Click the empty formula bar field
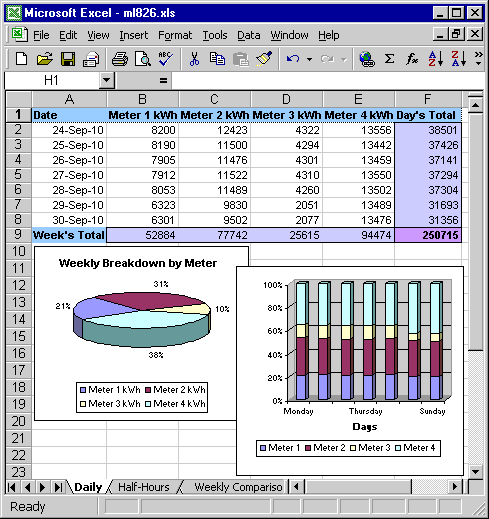Screen dimensions: 489x519 328,80
